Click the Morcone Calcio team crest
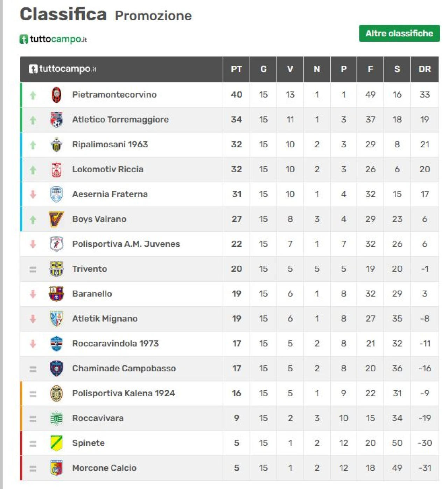448x489 pixels. tap(56, 468)
